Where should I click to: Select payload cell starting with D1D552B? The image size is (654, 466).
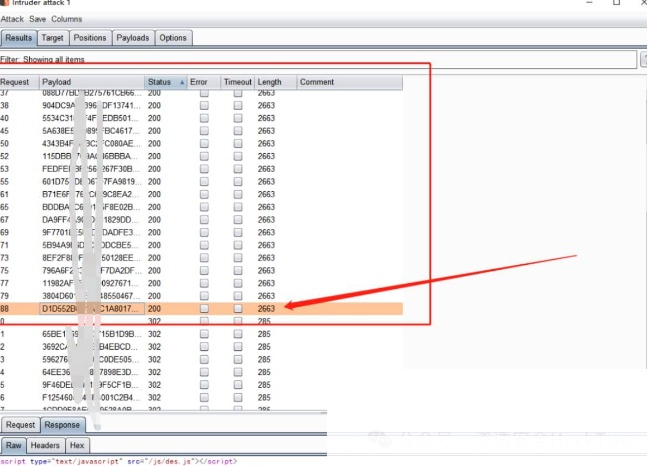[x=92, y=309]
